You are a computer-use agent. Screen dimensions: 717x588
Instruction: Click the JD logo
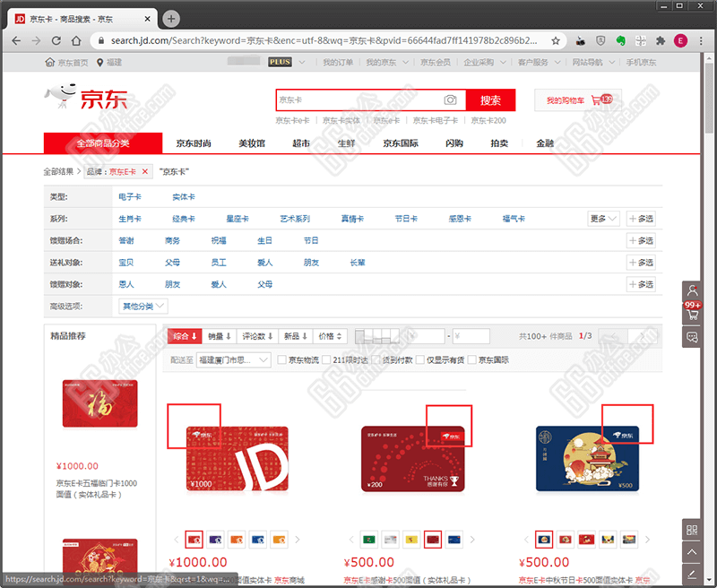(x=86, y=97)
